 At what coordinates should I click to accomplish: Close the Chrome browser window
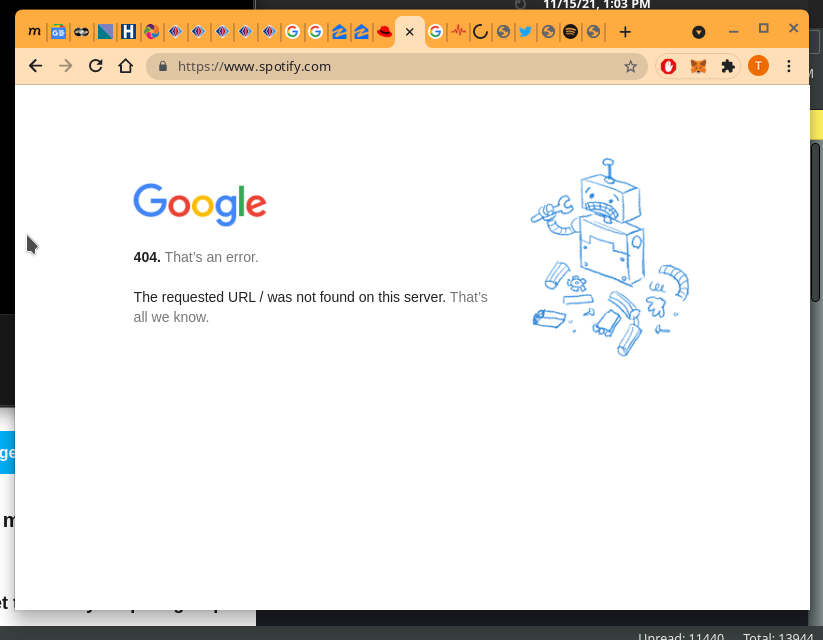[794, 28]
